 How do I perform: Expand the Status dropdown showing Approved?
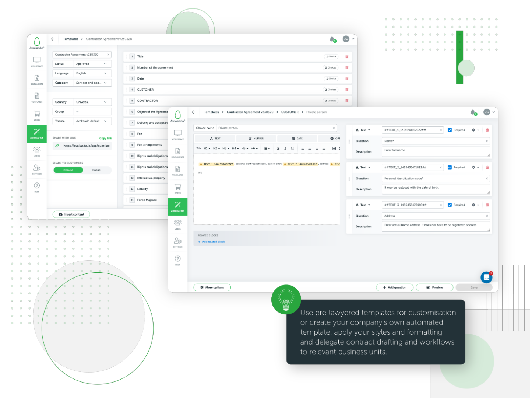pos(92,64)
